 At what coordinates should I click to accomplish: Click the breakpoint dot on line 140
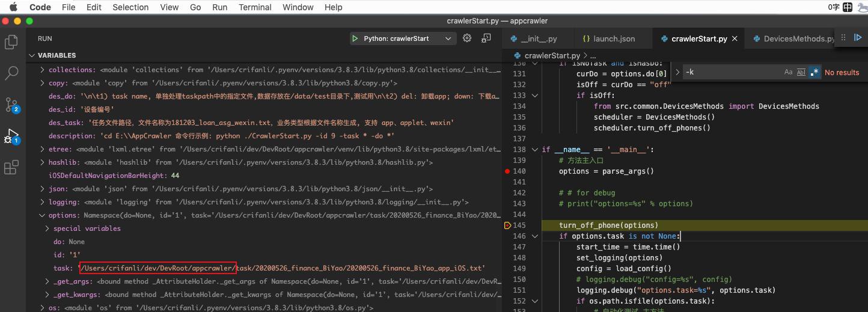pyautogui.click(x=508, y=171)
